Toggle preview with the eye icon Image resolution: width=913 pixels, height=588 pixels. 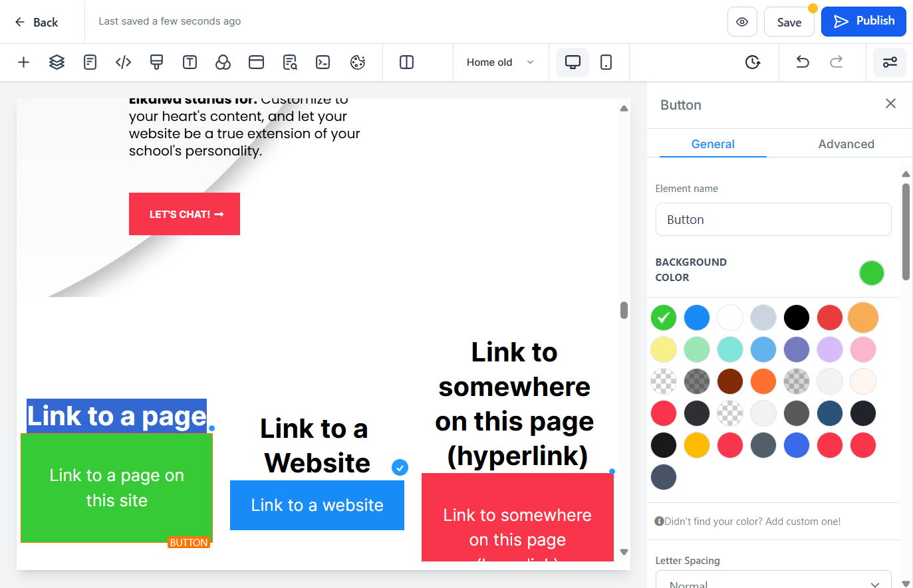coord(742,22)
